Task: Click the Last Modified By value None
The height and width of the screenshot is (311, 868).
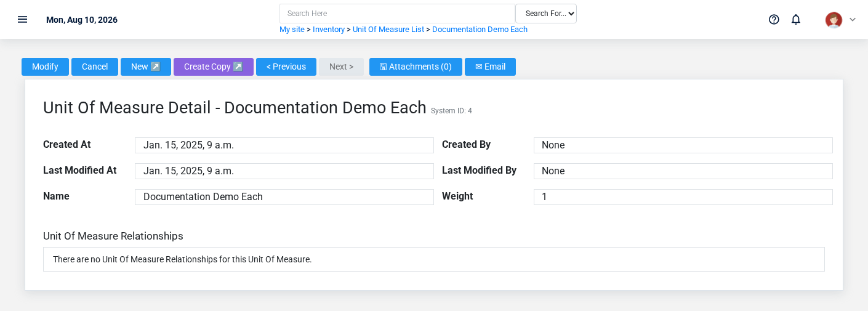Action: (x=683, y=171)
